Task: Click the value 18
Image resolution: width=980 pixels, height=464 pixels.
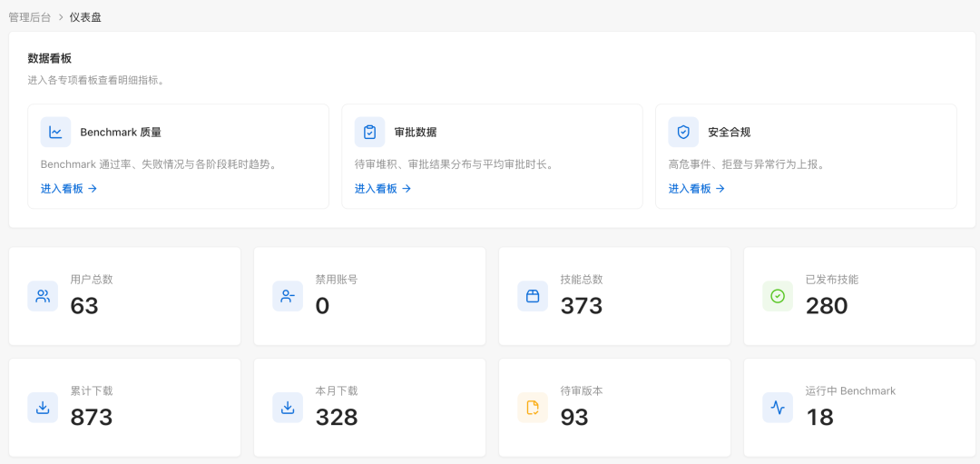Action: 819,417
